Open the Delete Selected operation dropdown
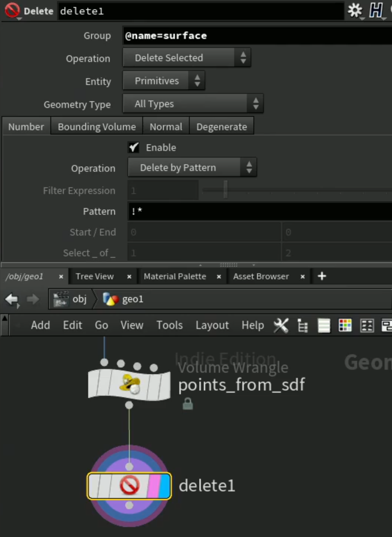The image size is (392, 537). tap(187, 58)
